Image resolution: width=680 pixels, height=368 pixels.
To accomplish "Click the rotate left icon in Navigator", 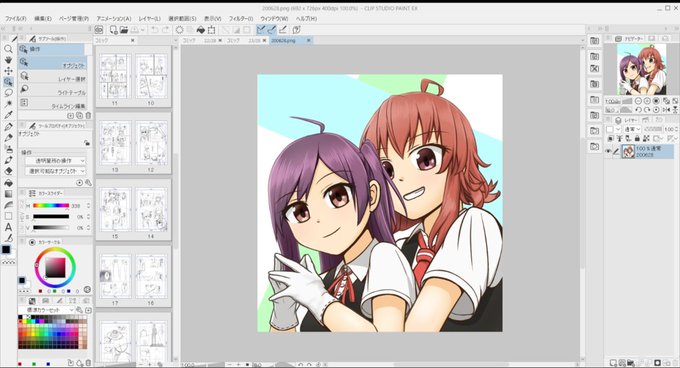I will [x=639, y=110].
